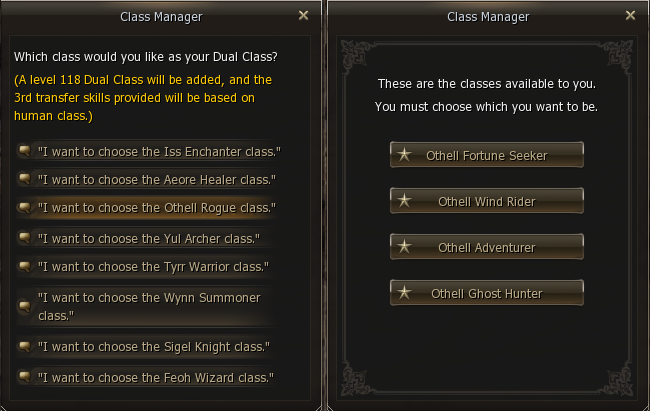Click the scroll icon beside Iss Enchanter

[25, 151]
